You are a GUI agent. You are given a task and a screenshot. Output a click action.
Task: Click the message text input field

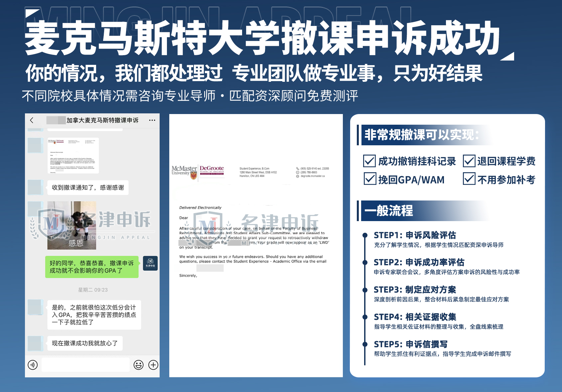(x=85, y=365)
